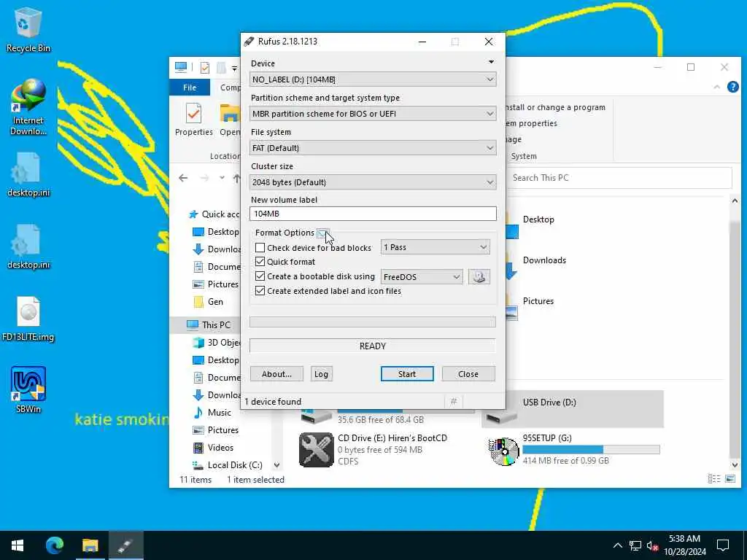Click the File Explorer vertical scrollbar down arrow
Screen dimensions: 747x560
(735, 464)
